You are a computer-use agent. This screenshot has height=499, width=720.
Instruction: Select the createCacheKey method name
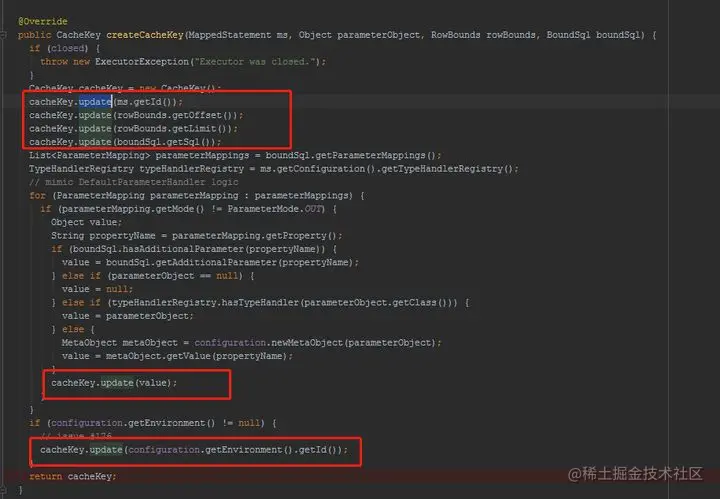[145, 35]
